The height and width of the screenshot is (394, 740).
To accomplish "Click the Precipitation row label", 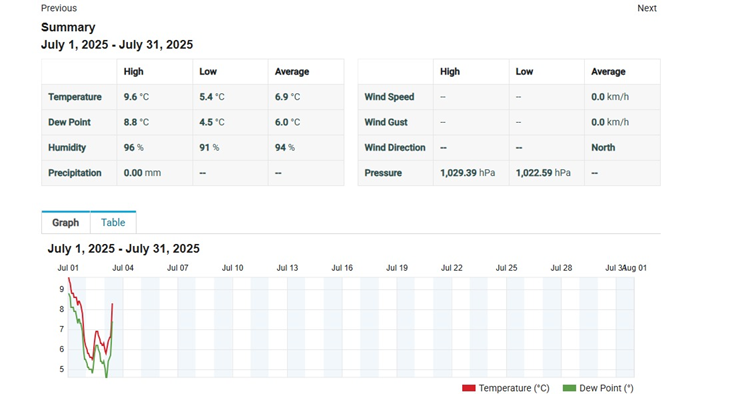I will (75, 173).
